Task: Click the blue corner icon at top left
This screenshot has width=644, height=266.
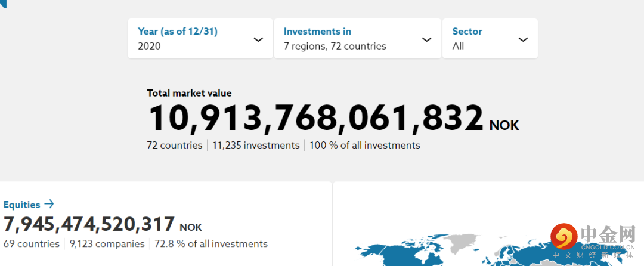Action: pyautogui.click(x=3, y=4)
